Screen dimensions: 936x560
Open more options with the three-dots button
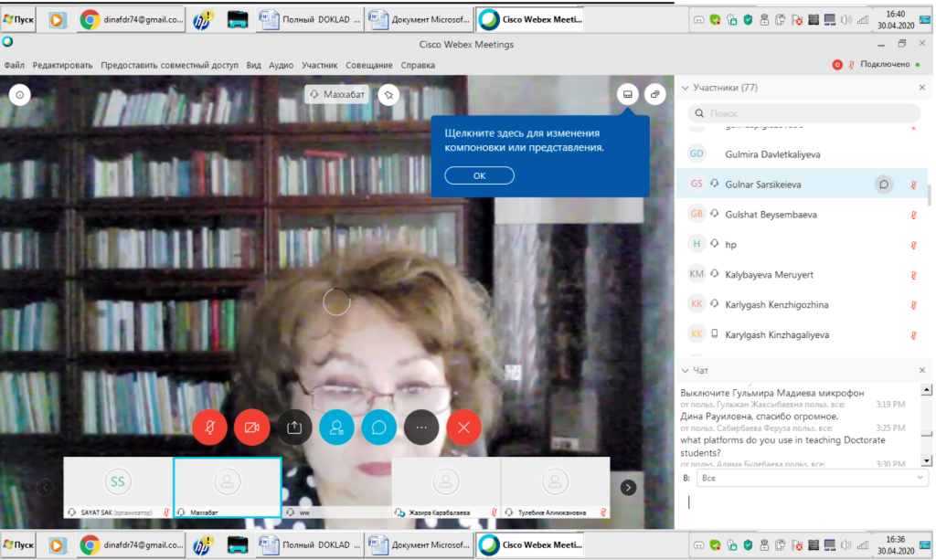pos(421,427)
